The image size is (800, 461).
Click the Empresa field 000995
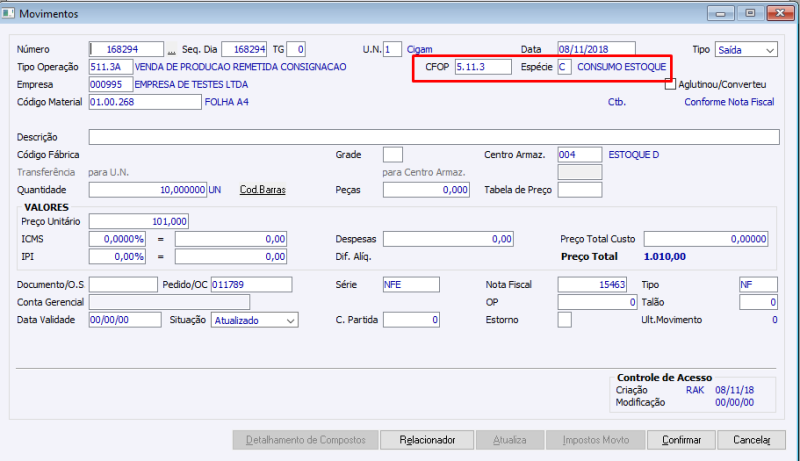pyautogui.click(x=111, y=85)
